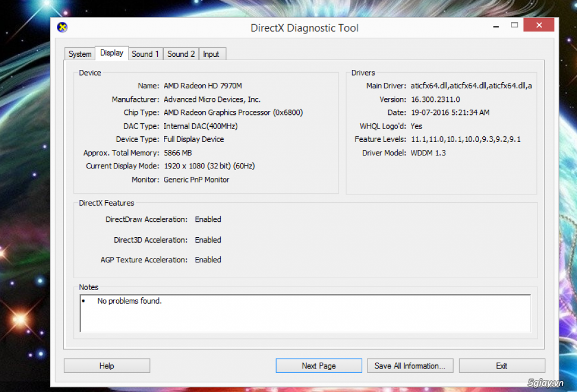
Task: Open the Input tab
Action: 211,54
